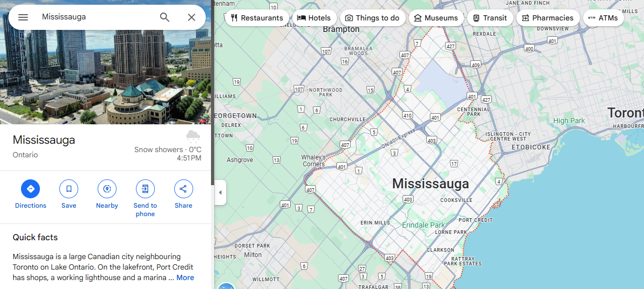Filter map by Restaurants

257,18
